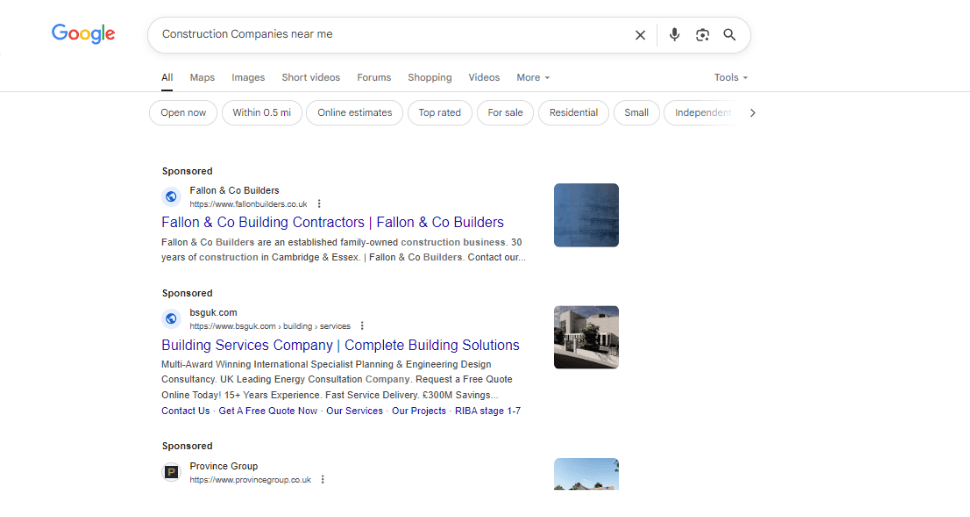Open the Shopping tab
This screenshot has width=970, height=517.
tap(429, 77)
